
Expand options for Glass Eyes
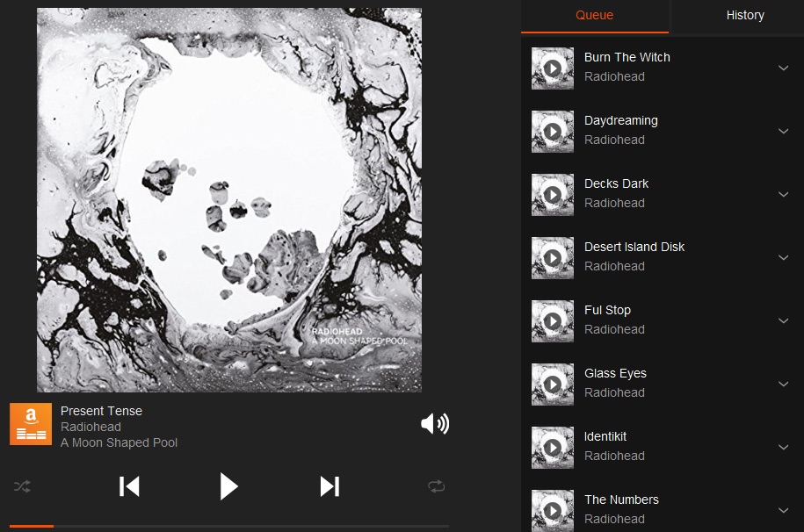tap(783, 384)
